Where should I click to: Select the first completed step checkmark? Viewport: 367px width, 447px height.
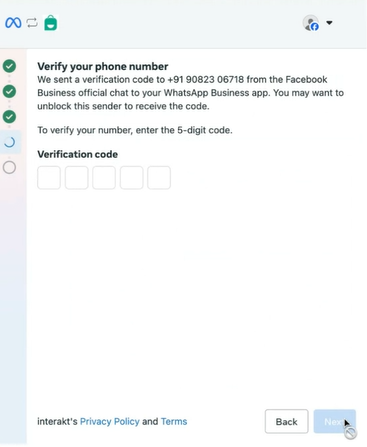tap(9, 66)
